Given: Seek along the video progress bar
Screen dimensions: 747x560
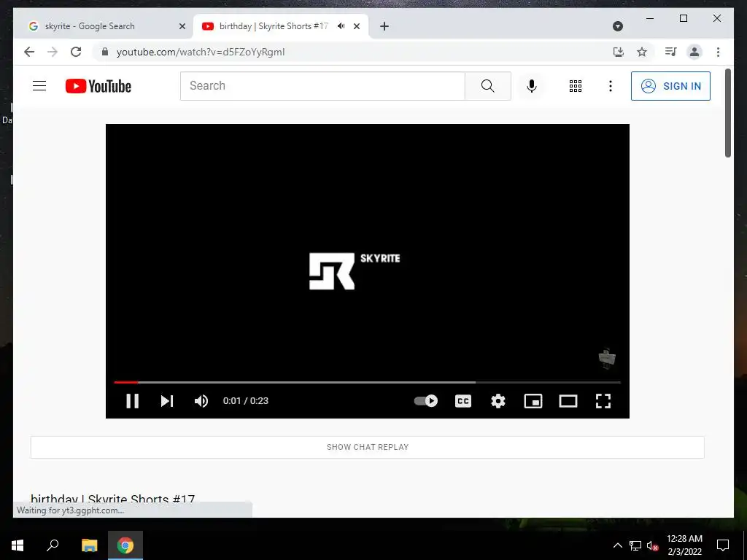Looking at the screenshot, I should coord(368,382).
